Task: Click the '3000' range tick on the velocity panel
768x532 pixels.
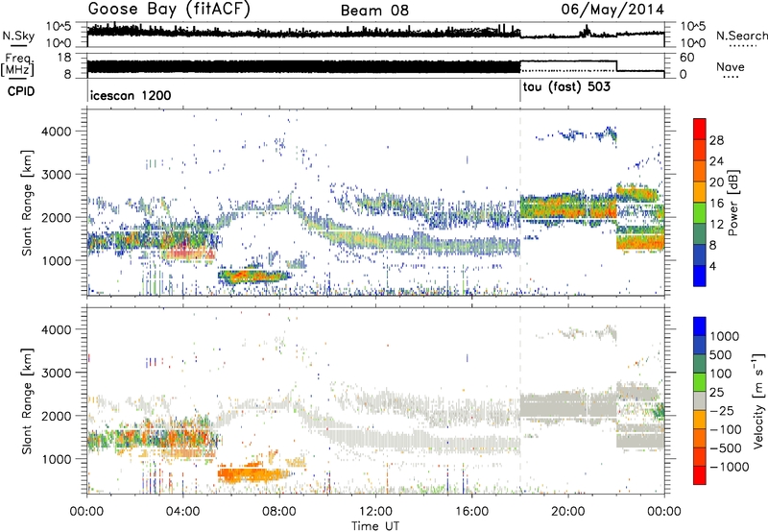Action: pos(58,373)
